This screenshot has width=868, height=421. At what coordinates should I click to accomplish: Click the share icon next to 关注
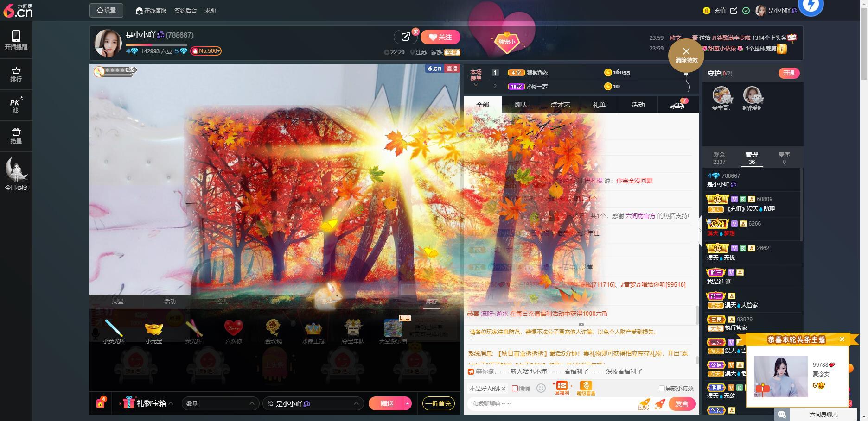[406, 37]
